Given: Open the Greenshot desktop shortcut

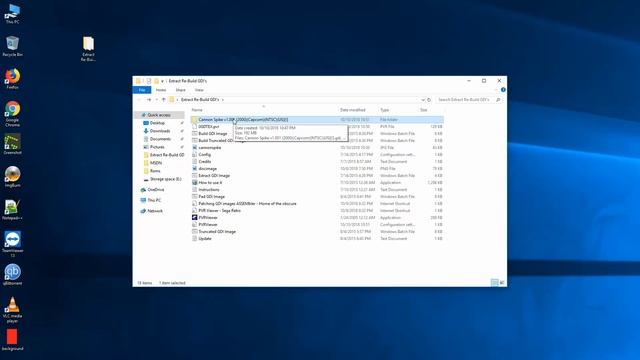Looking at the screenshot, I should pos(13,145).
